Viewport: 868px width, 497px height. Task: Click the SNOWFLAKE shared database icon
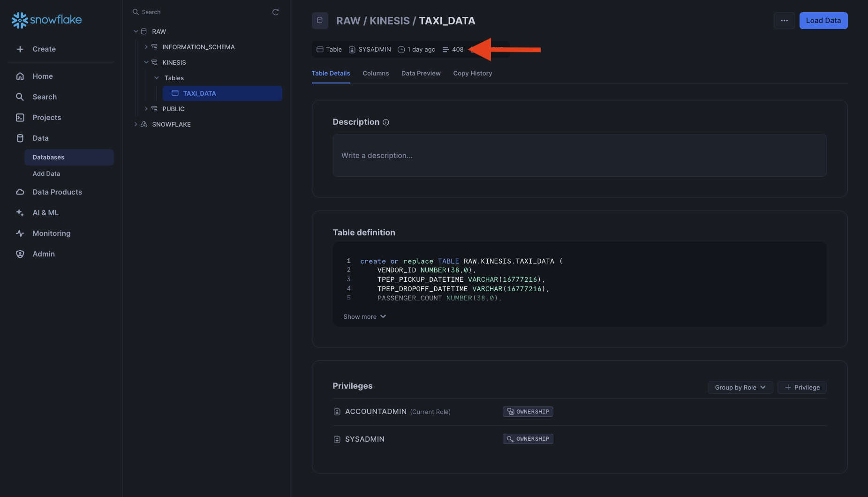pyautogui.click(x=144, y=124)
